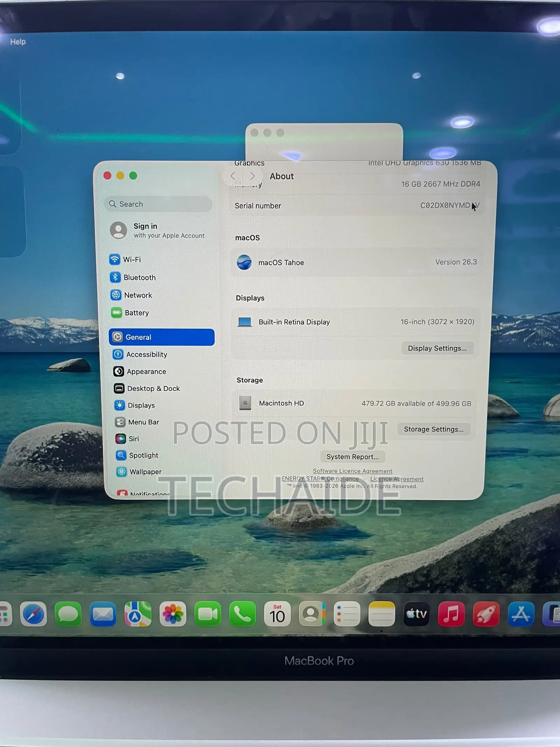
Task: Select Network in the sidebar
Action: click(131, 295)
